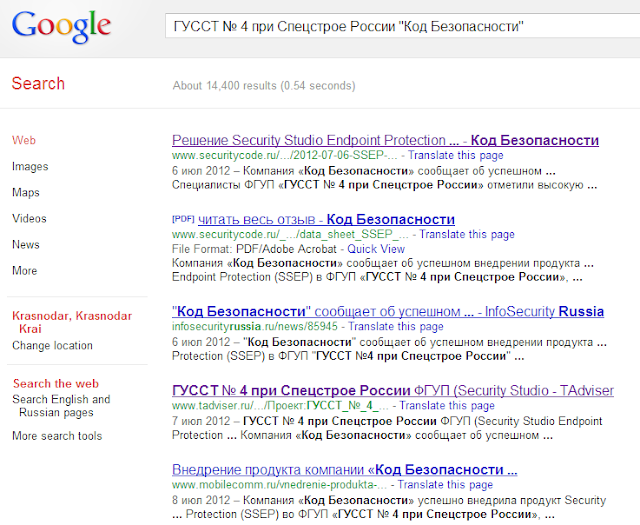
Task: Click URL www.tadviser.ru Проект:ГУССТ
Action: 280,406
